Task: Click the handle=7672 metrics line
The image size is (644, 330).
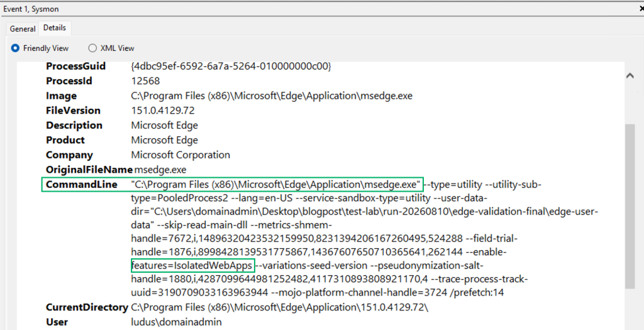Action: tap(297, 238)
